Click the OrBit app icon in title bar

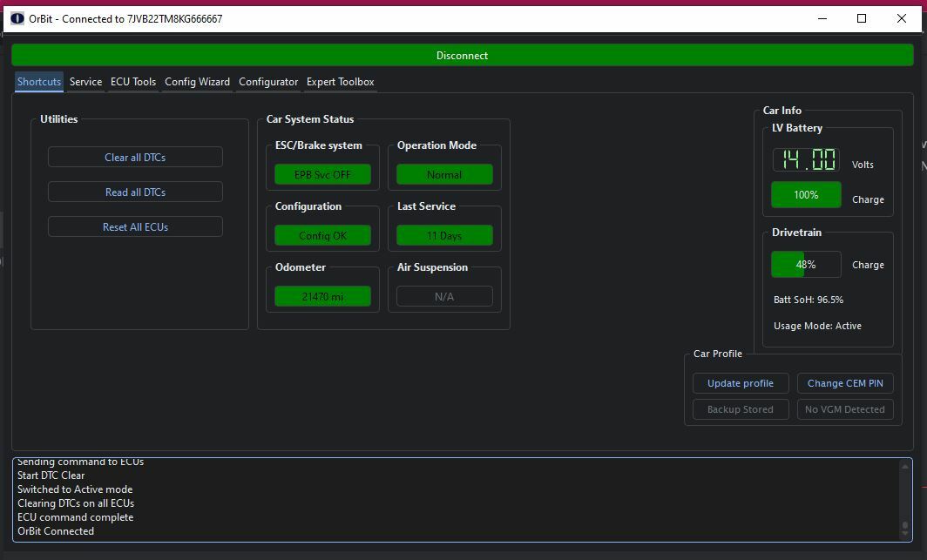17,18
